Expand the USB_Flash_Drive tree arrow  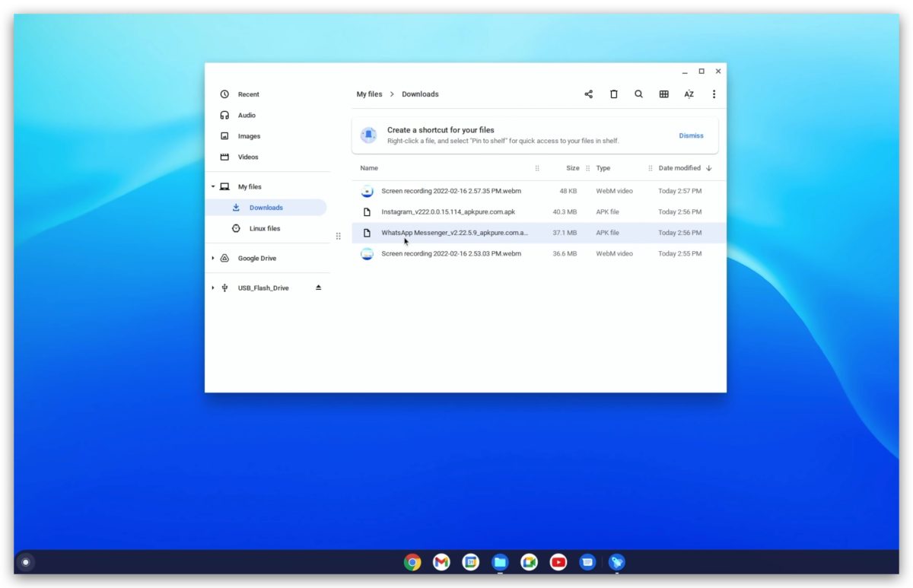coord(213,288)
